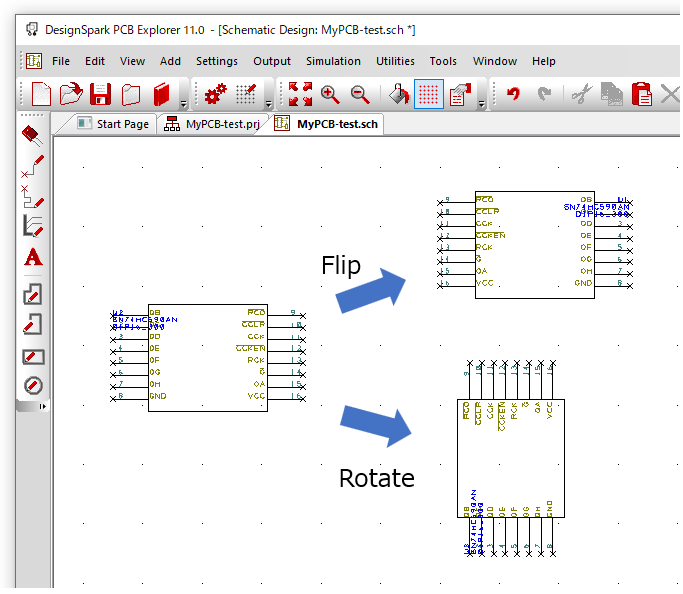Viewport: 683px width, 594px height.
Task: Click the Zoom Out magnifier
Action: (360, 95)
